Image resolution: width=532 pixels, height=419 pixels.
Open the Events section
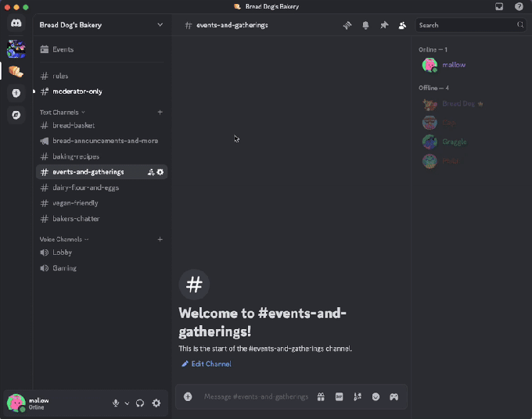[x=63, y=49]
